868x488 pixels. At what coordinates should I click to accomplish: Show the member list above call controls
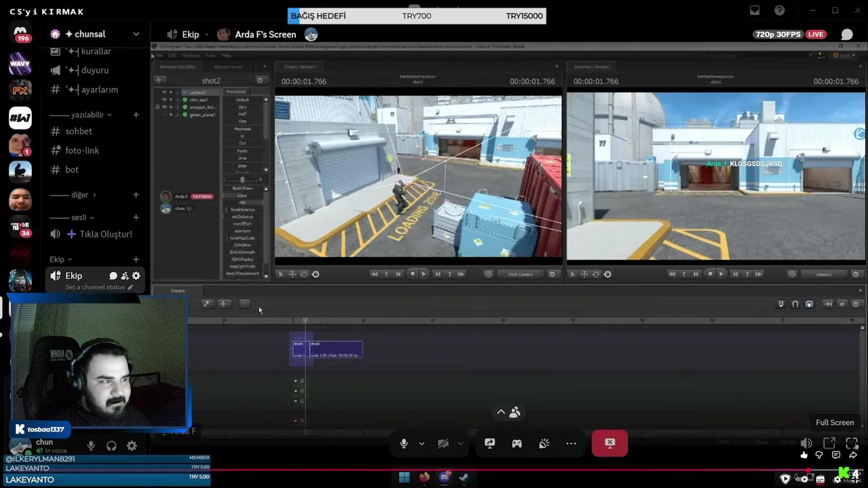(509, 412)
